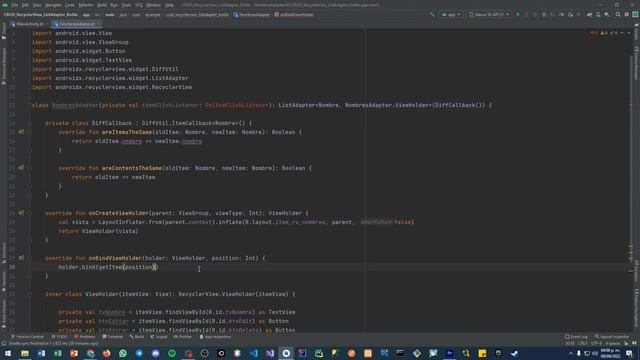Open the Problems tool window
Image resolution: width=640 pixels, height=360 pixels.
(85, 337)
